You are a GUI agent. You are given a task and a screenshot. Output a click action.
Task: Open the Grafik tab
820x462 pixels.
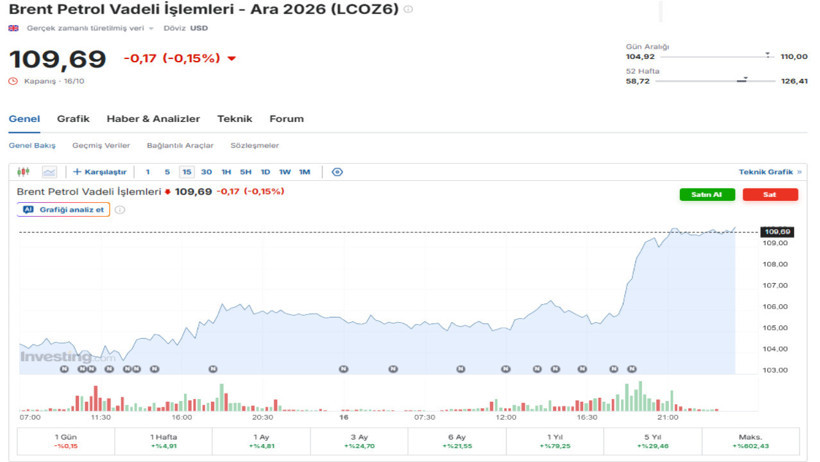click(x=73, y=119)
